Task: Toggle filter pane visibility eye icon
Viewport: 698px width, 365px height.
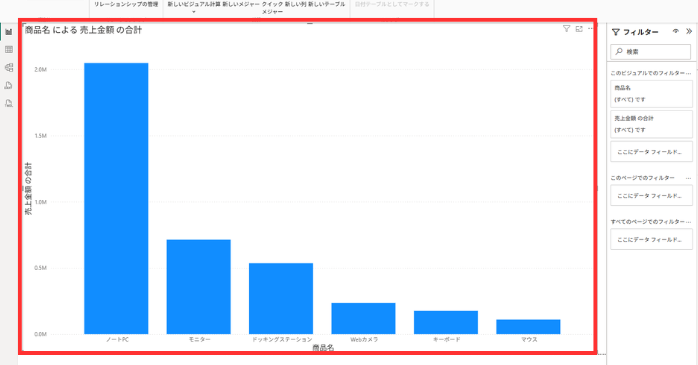Action: [675, 31]
